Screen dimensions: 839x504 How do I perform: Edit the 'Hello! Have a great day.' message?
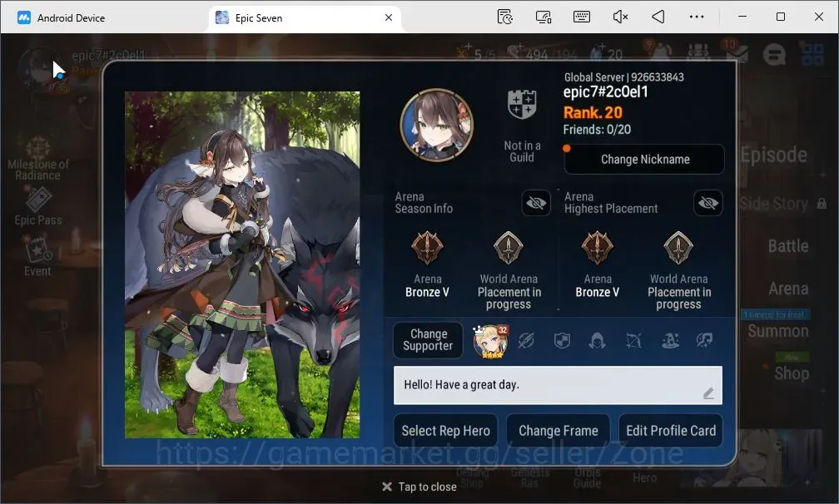558,385
